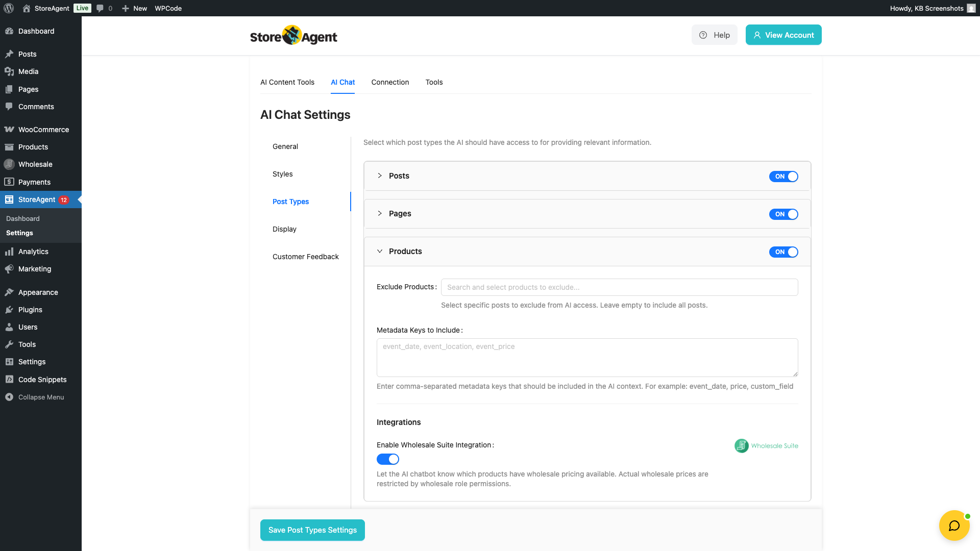This screenshot has width=980, height=551.
Task: Click the Collapse Menu arrow icon
Action: coord(9,397)
